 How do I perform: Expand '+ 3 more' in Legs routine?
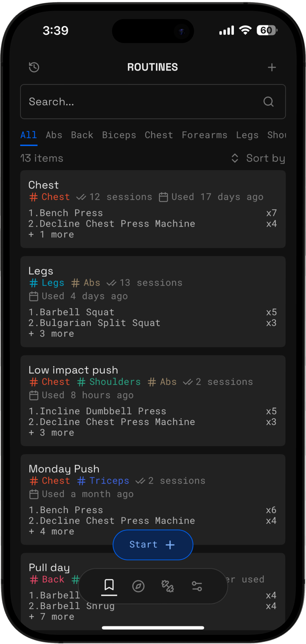pos(51,334)
